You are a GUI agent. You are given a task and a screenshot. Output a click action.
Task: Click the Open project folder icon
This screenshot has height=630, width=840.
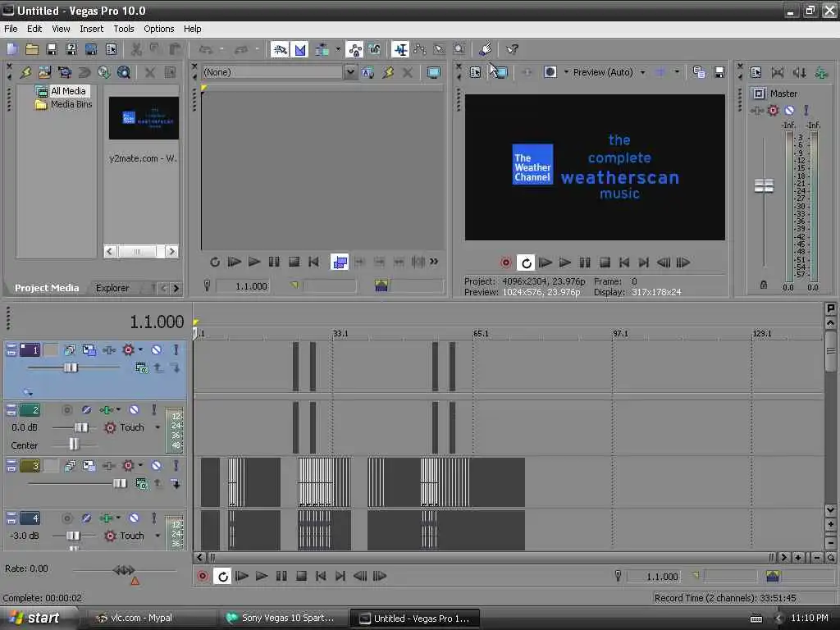click(32, 50)
